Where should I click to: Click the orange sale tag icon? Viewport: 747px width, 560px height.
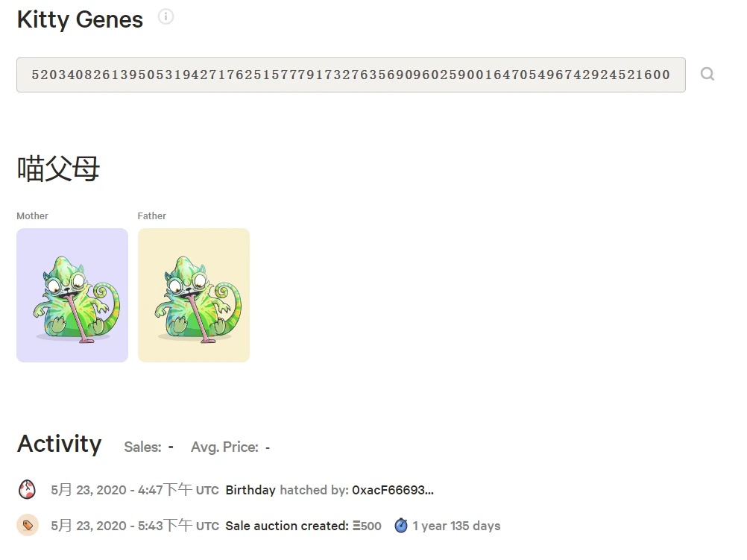[x=28, y=526]
